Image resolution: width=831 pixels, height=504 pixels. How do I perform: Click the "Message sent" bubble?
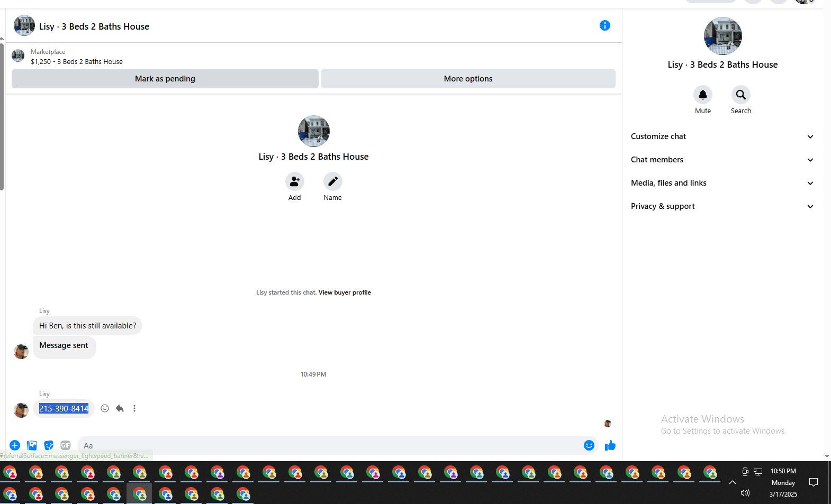(65, 347)
